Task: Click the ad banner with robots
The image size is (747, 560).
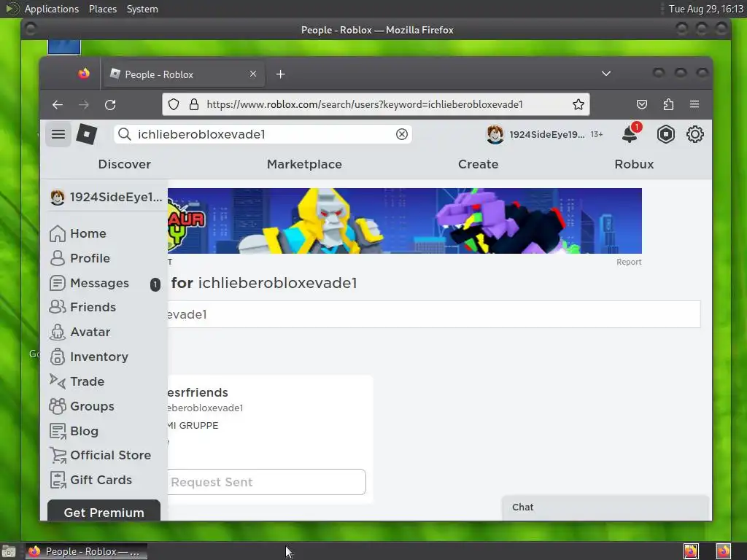Action: [404, 221]
